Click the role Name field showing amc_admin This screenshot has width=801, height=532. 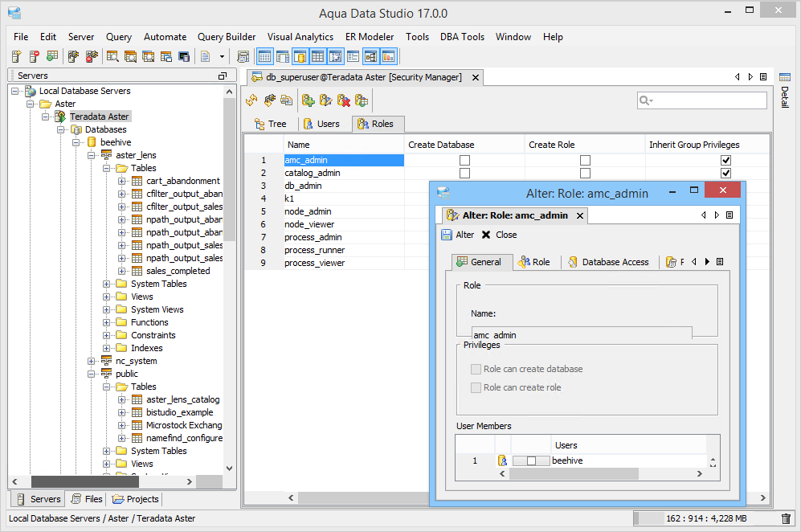coord(582,333)
